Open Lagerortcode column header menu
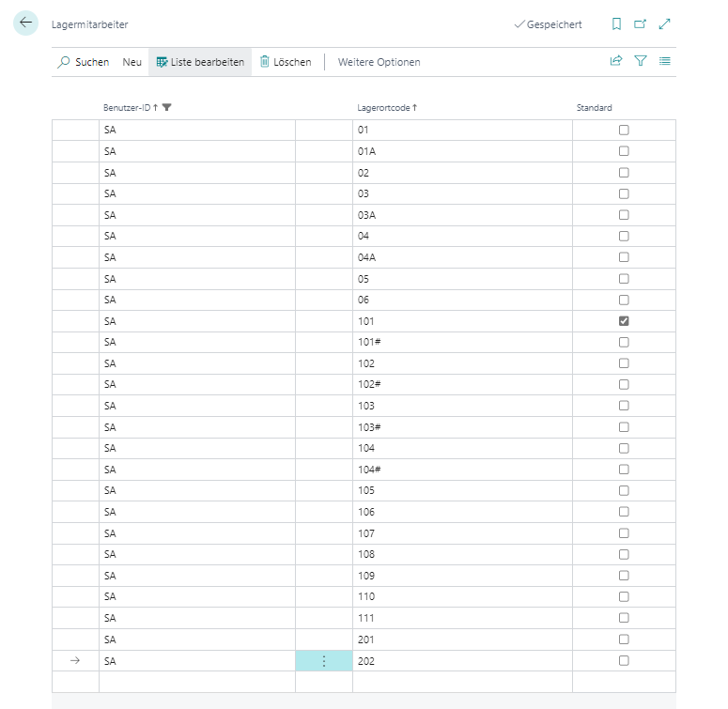This screenshot has height=709, width=728. click(387, 108)
